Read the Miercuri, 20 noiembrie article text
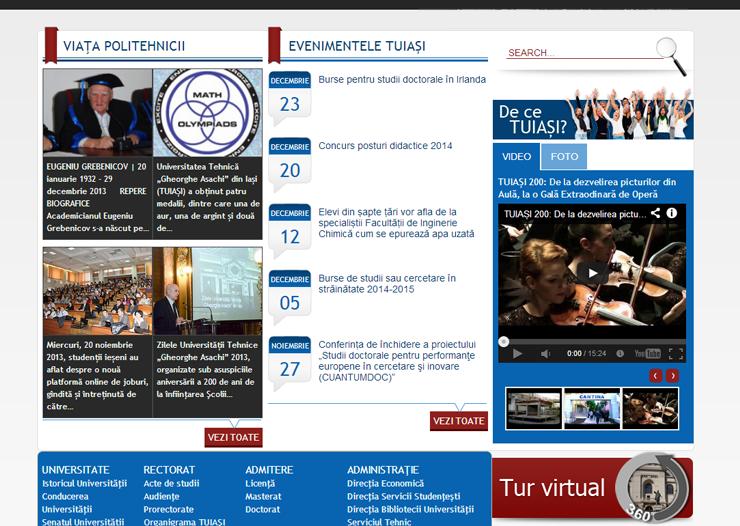The height and width of the screenshot is (526, 740). pyautogui.click(x=98, y=376)
